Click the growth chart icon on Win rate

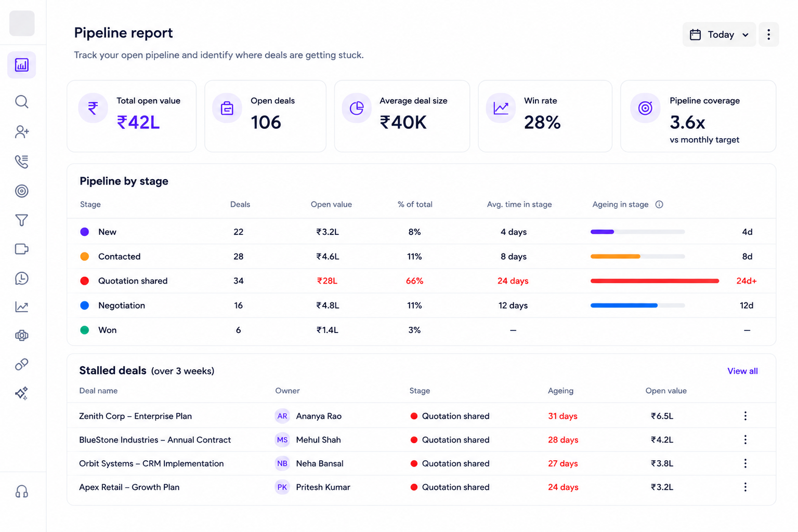501,108
